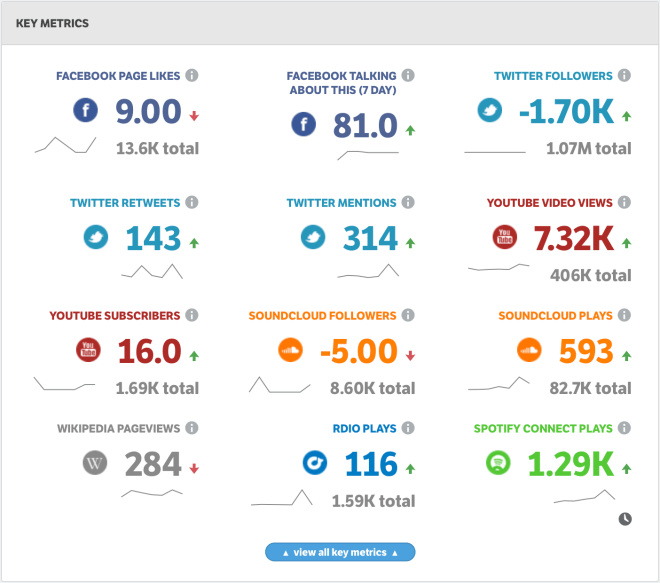Select the Key Metrics panel header
Screen dimensions: 660x583
click(330, 23)
